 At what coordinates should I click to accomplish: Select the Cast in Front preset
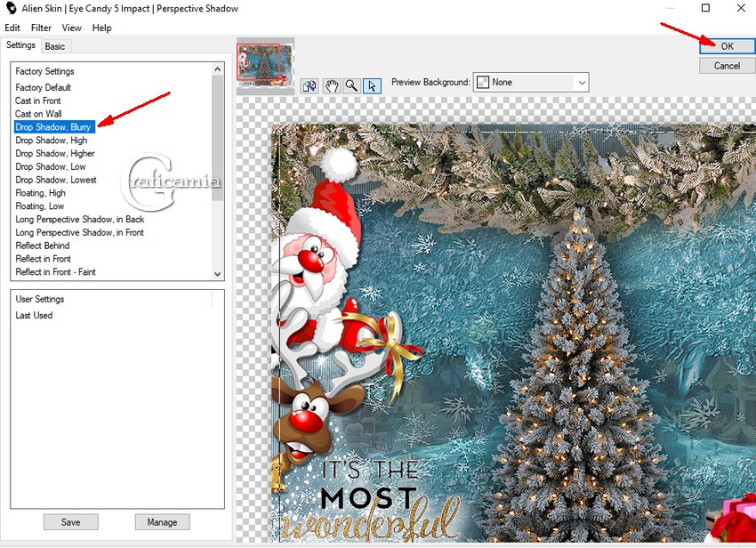coord(37,101)
